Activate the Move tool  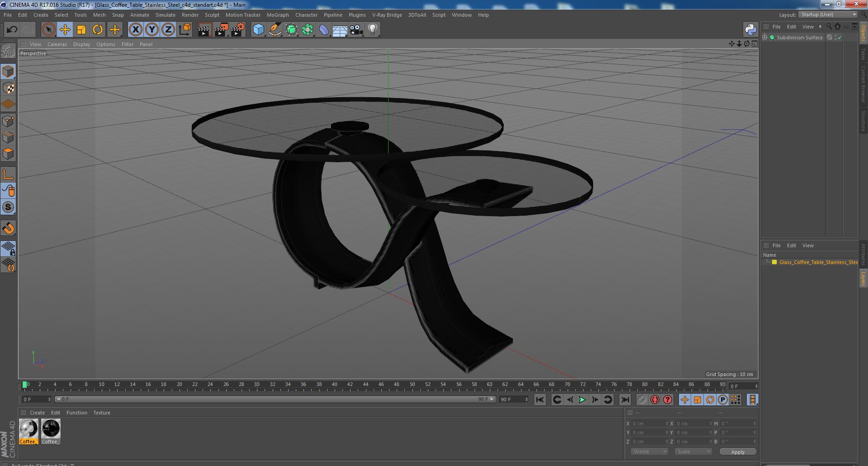point(65,30)
